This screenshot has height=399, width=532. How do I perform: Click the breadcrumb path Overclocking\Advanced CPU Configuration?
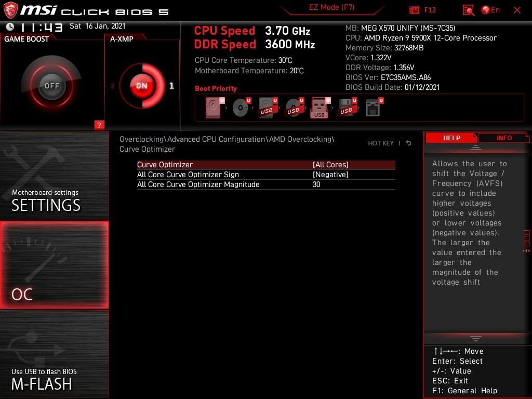[x=192, y=139]
